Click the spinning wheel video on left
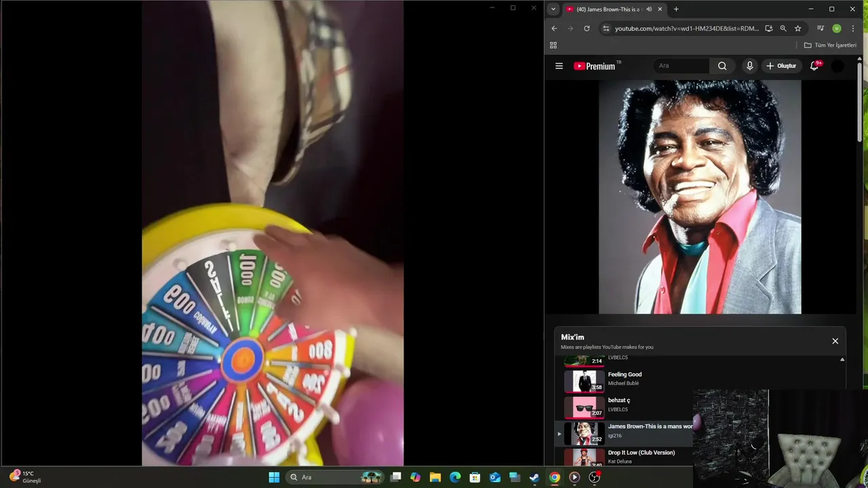Image resolution: width=868 pixels, height=488 pixels. (273, 233)
